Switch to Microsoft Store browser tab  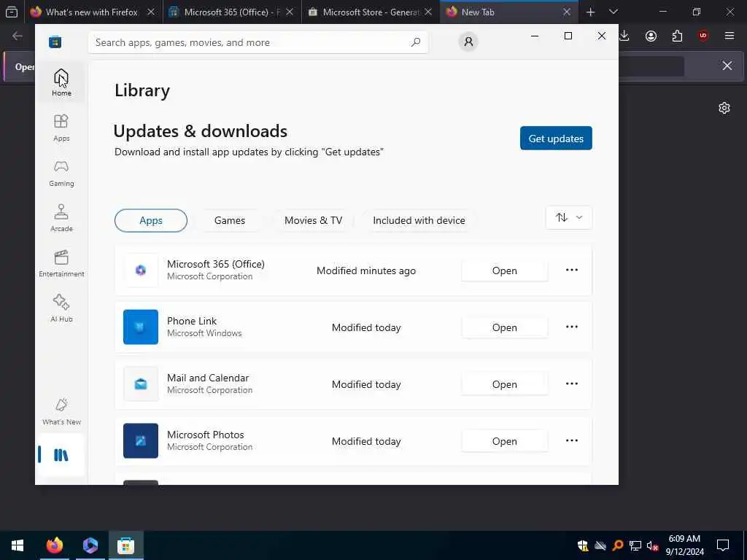(x=370, y=12)
